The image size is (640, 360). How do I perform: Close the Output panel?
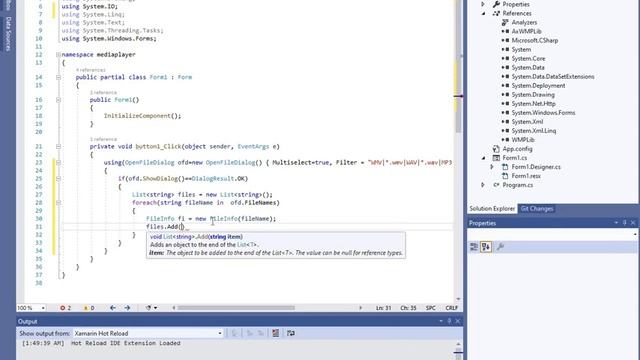coord(458,321)
